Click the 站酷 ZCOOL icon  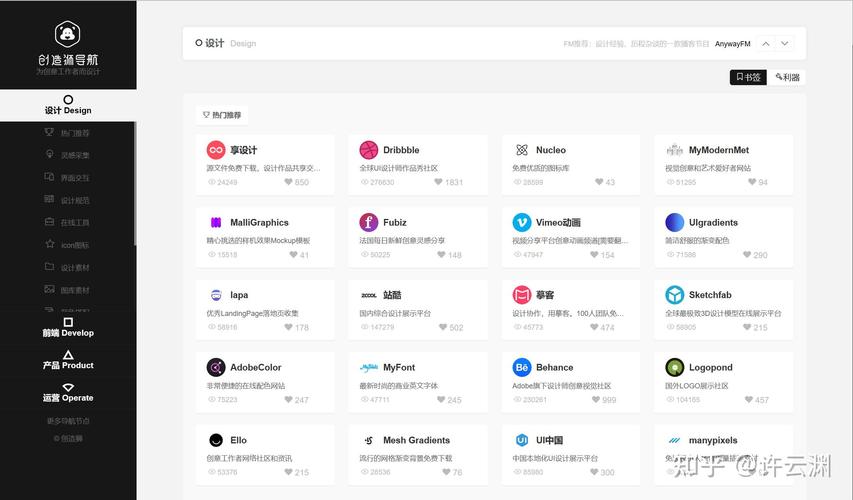[x=369, y=295]
